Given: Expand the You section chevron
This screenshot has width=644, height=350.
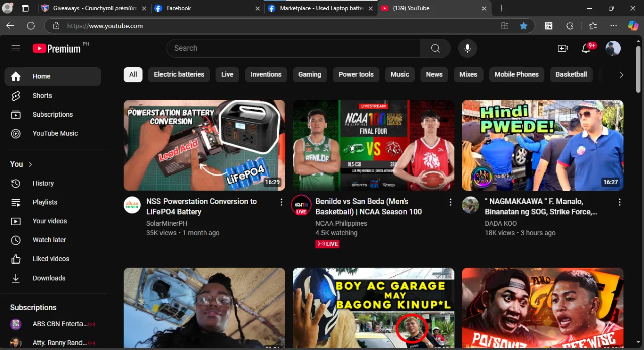Looking at the screenshot, I should [x=30, y=164].
